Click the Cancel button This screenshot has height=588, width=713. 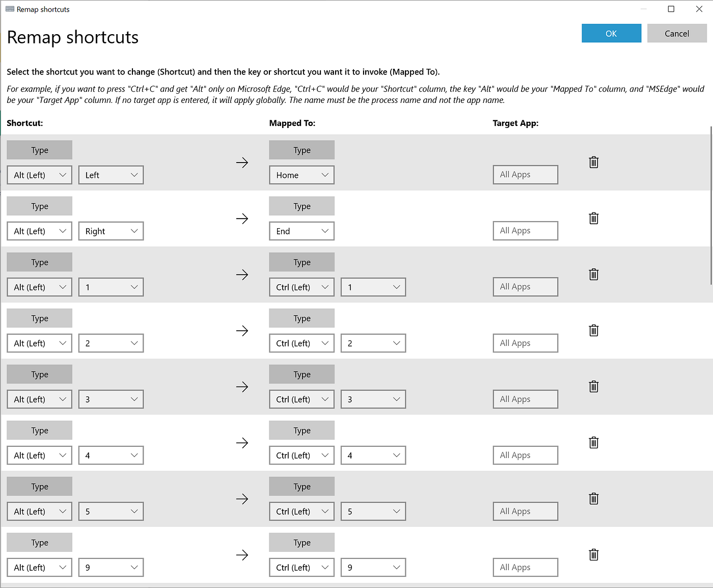[x=677, y=33]
